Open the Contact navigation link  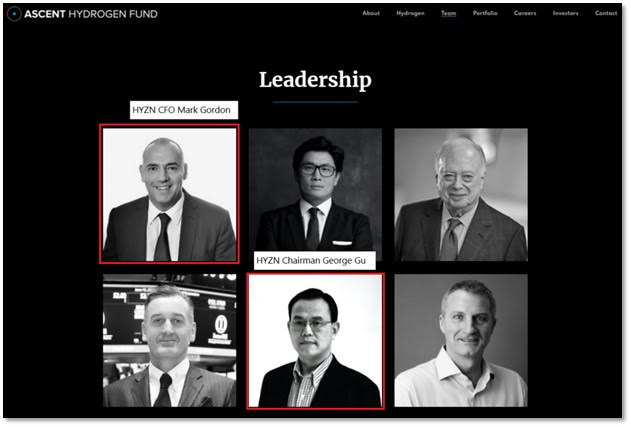click(x=606, y=13)
